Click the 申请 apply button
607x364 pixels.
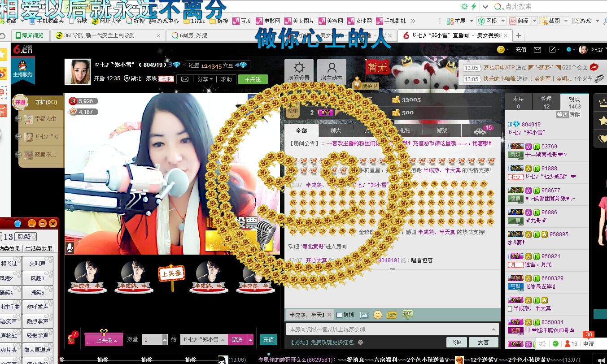(588, 344)
